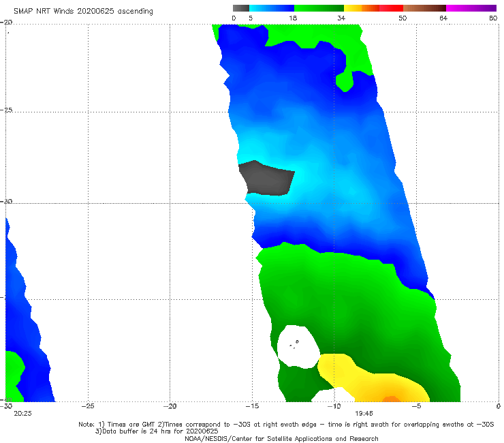Click the red segment of the color bar
Image resolution: width=504 pixels, height=443 pixels.
[x=391, y=8]
